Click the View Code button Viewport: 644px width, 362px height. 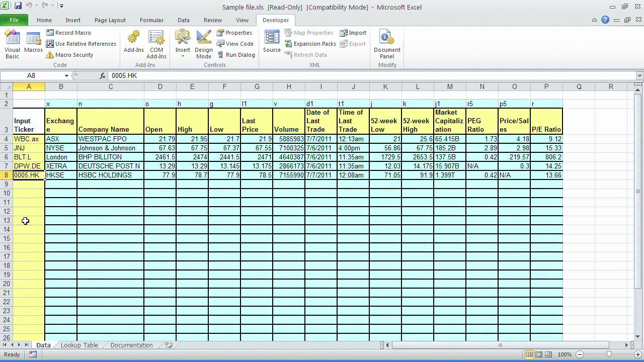click(235, 44)
